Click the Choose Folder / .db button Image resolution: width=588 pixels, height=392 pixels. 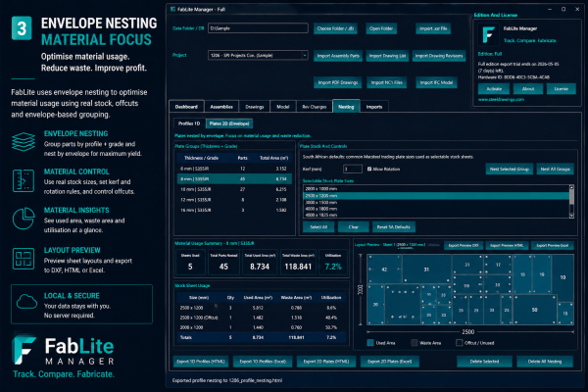335,28
